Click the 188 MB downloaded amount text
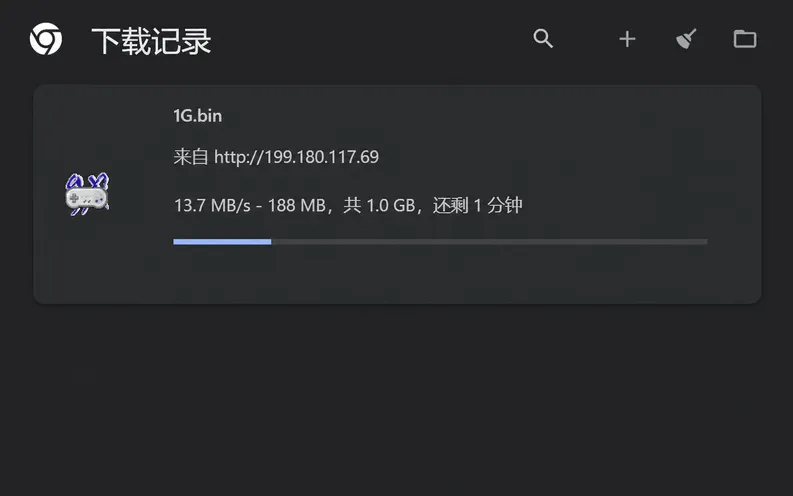The width and height of the screenshot is (793, 496). [x=297, y=205]
